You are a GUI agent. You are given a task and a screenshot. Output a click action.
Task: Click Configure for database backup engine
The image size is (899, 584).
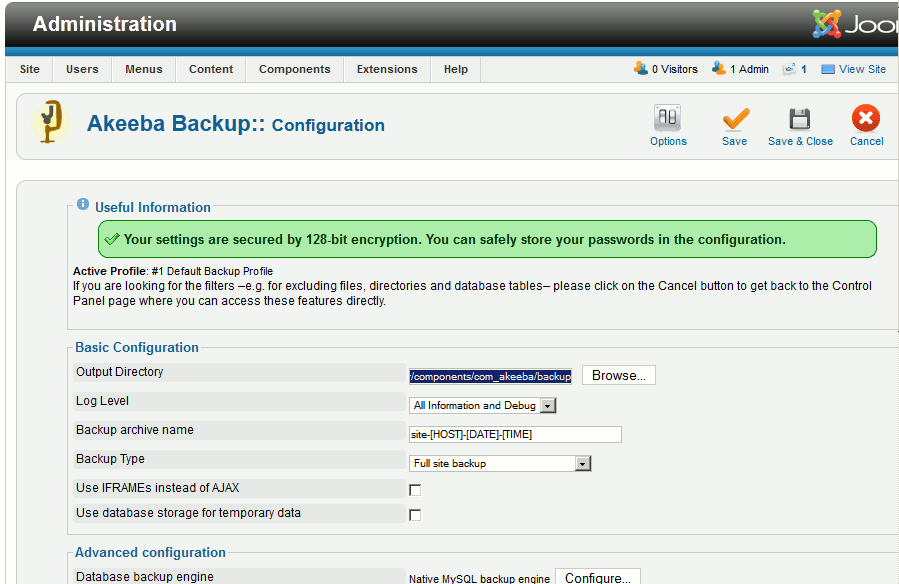coord(597,578)
